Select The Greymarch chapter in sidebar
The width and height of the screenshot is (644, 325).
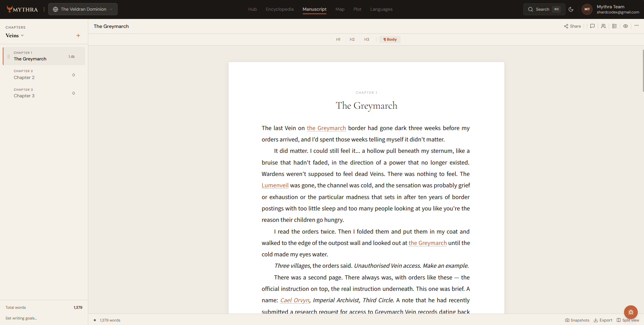[44, 56]
